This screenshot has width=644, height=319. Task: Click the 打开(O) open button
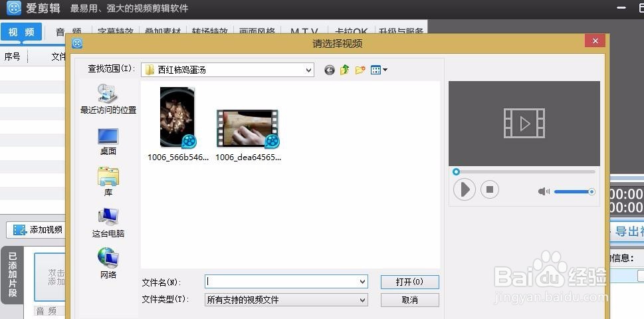click(x=409, y=282)
